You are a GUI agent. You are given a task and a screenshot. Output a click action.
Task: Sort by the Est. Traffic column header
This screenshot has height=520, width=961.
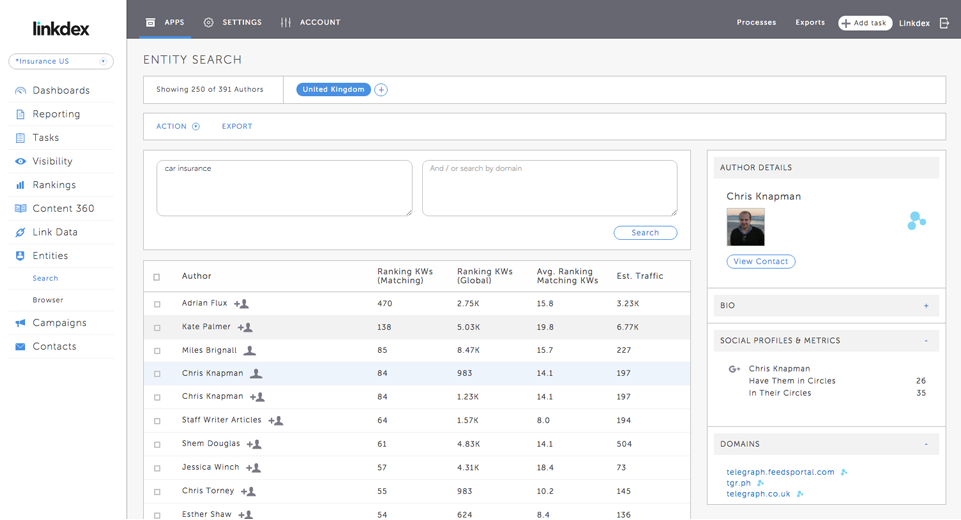[x=640, y=276]
